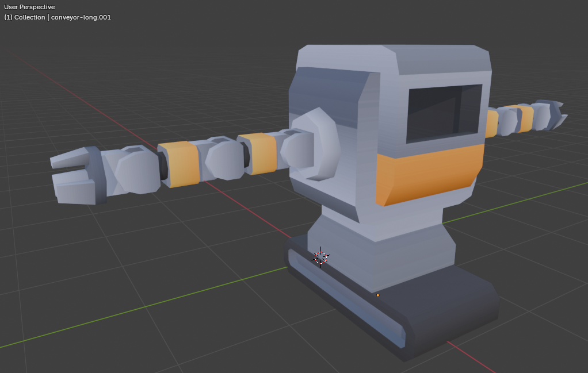Click the hex joint beside left claw
Screen dimensions: 588x373
[137, 172]
